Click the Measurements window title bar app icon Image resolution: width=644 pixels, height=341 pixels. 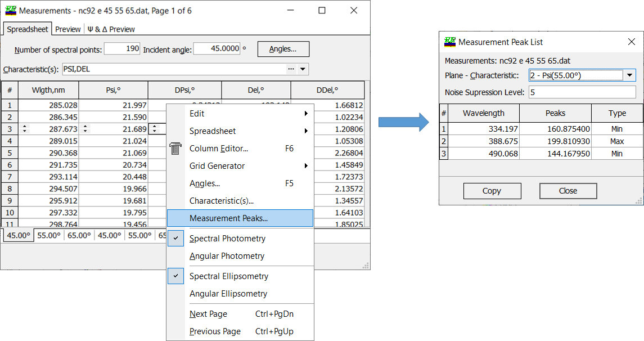pos(11,10)
